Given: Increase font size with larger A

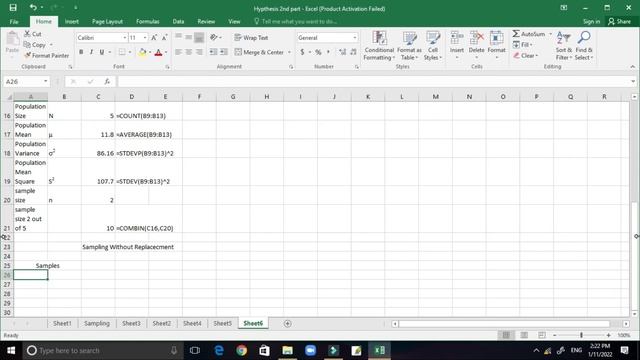Looking at the screenshot, I should [x=154, y=38].
